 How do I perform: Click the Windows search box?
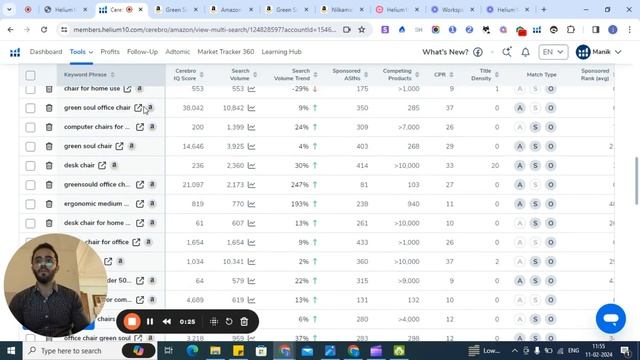tap(71, 351)
